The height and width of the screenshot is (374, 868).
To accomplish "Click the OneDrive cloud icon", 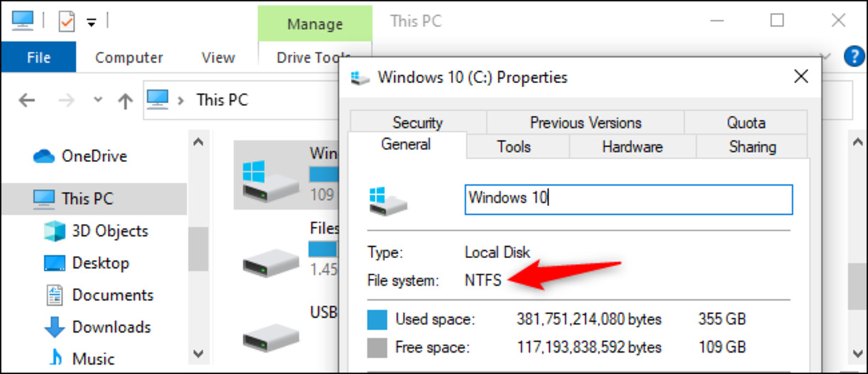I will click(x=45, y=156).
